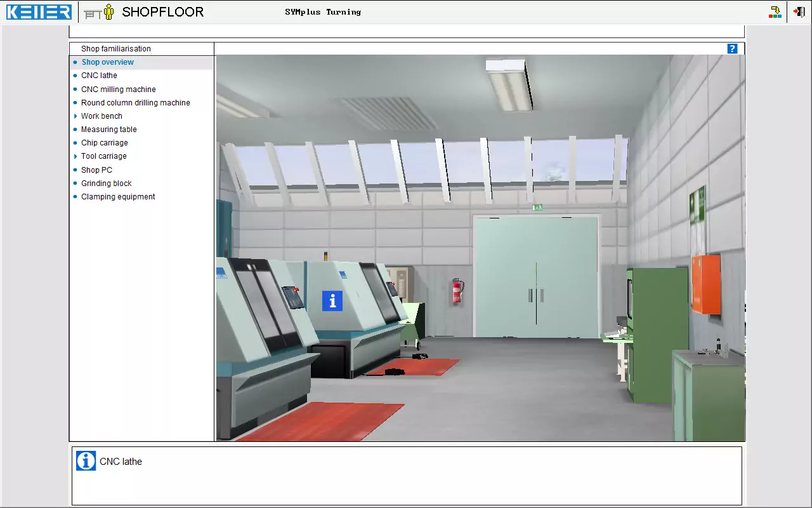
Task: Open the Shop PC entry
Action: tap(96, 170)
